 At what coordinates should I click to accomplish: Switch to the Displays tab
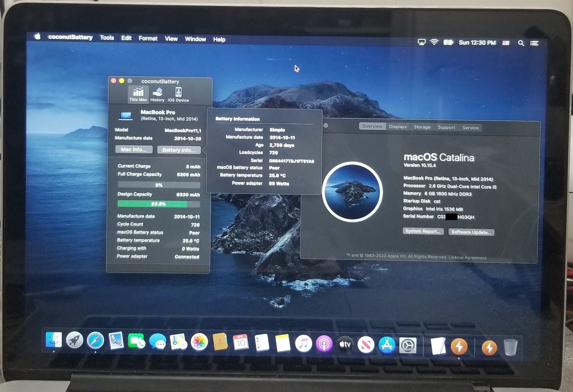398,127
